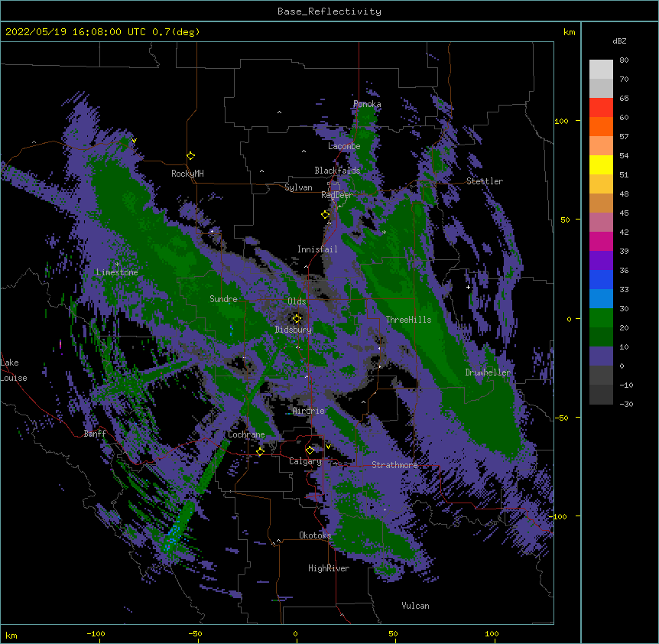Click the dBZ legend heading
Screen dimensions: 659x644
(619, 41)
